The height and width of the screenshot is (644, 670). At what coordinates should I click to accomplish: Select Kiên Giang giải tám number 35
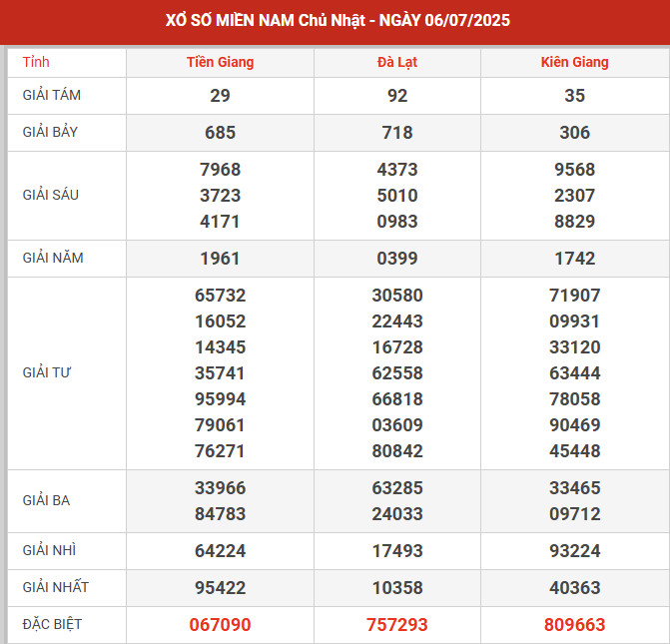tap(575, 95)
